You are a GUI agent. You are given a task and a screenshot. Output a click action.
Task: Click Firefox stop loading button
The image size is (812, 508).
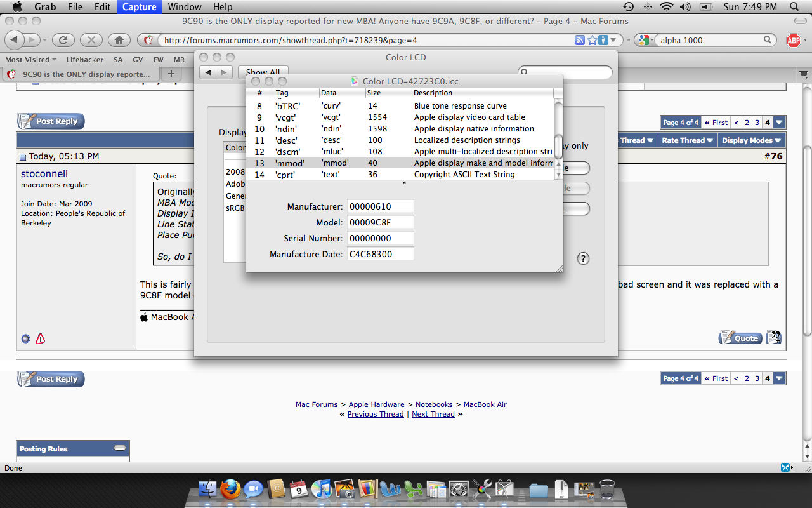point(91,40)
